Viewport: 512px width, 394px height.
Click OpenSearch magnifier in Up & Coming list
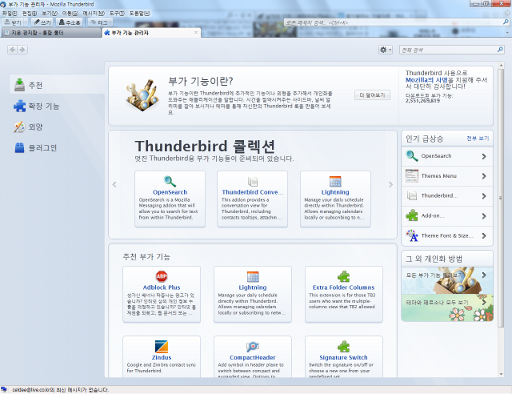click(x=412, y=156)
